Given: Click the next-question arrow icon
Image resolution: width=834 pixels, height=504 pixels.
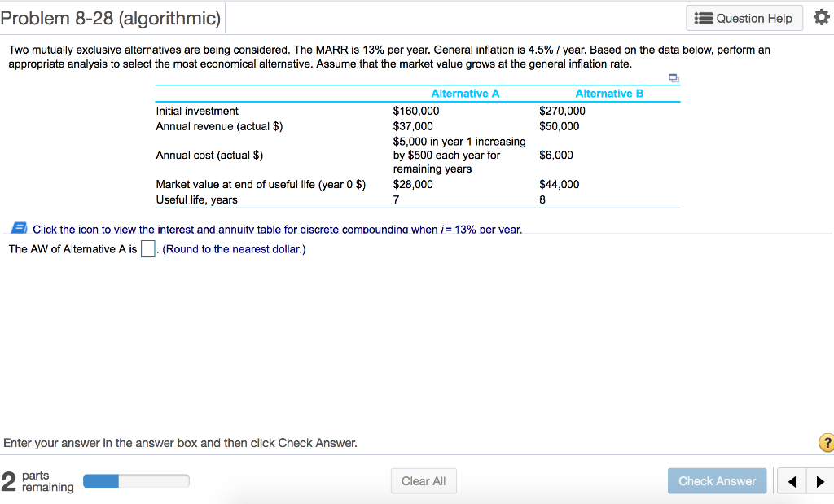Looking at the screenshot, I should coord(820,480).
